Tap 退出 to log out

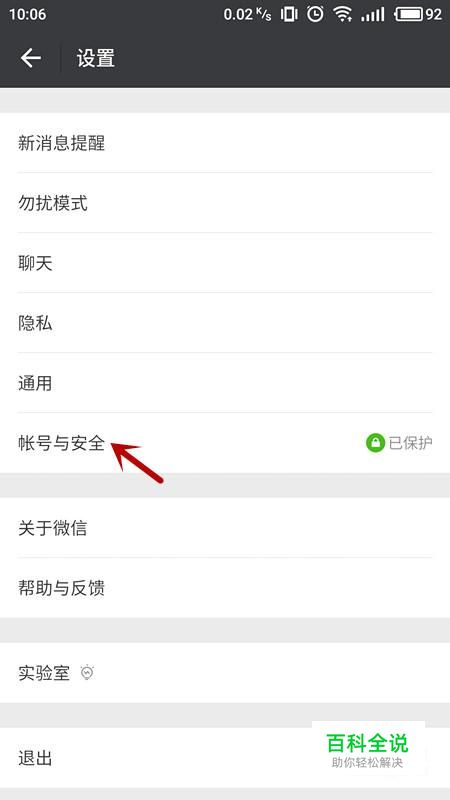coord(225,758)
